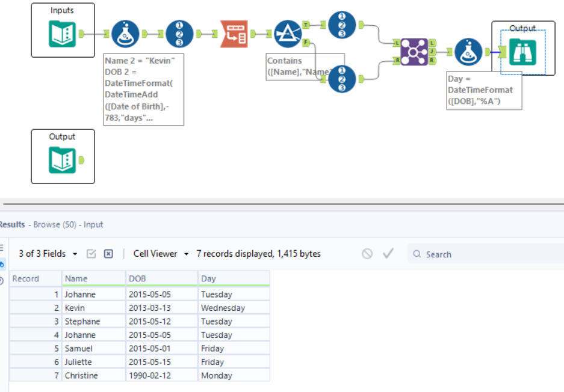The width and height of the screenshot is (564, 392).
Task: Select the 2015-05-15 DOB cell
Action: coord(161,362)
